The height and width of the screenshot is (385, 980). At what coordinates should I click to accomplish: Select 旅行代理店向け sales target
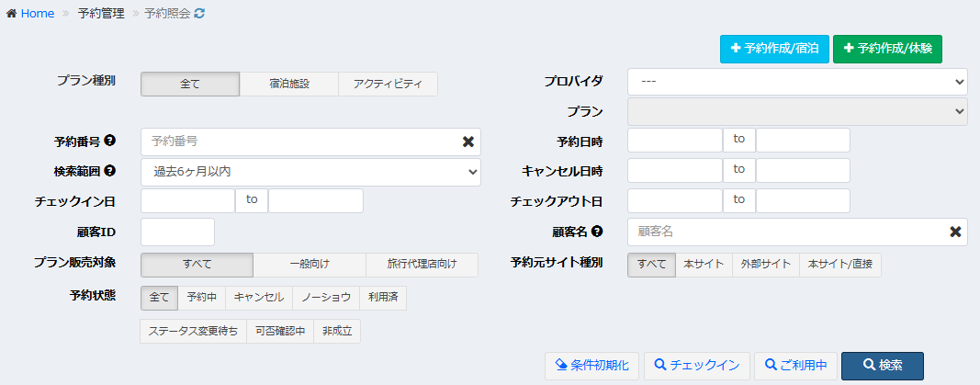click(x=422, y=265)
